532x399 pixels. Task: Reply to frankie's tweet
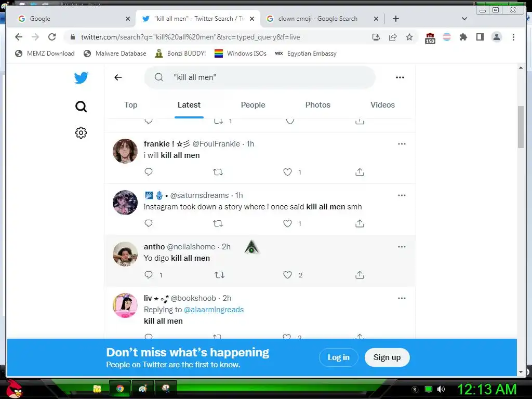[149, 172]
